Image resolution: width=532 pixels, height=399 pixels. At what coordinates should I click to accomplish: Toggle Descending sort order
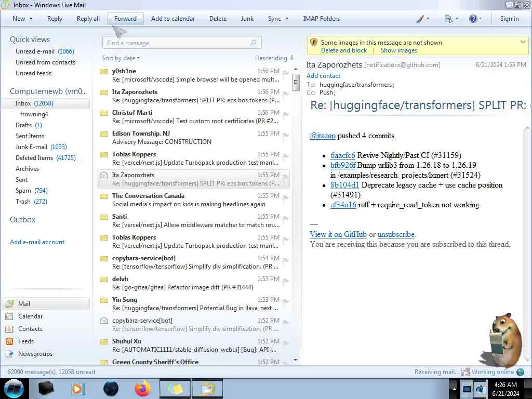[274, 58]
